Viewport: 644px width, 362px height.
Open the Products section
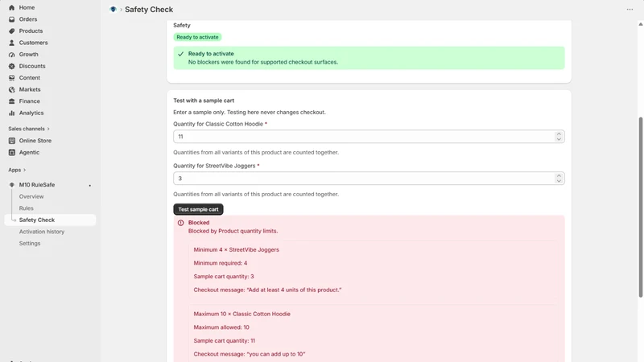click(31, 31)
